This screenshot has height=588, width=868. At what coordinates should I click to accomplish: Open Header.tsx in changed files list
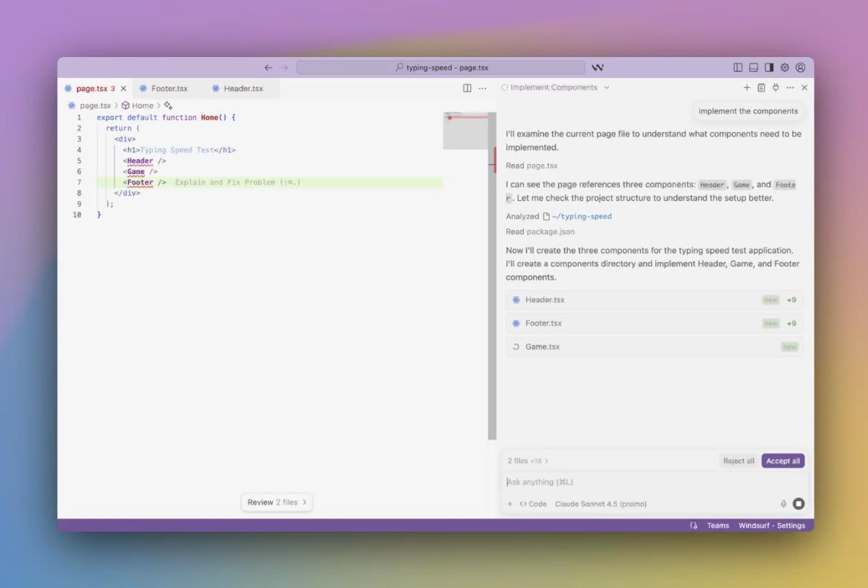654,300
